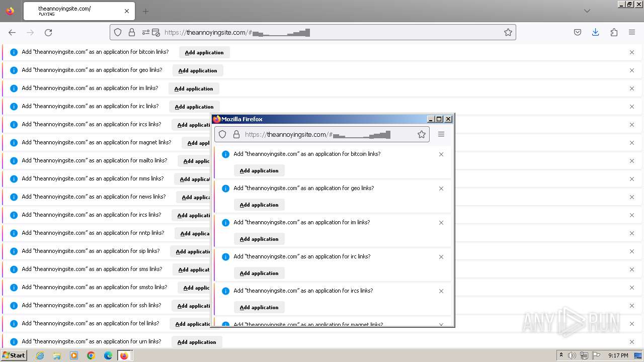
Task: Dismiss im links notification in popup
Action: [441, 223]
